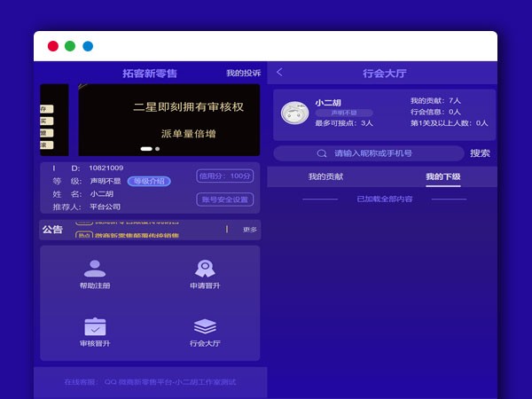Click the 小二胡 user avatar

click(x=294, y=113)
